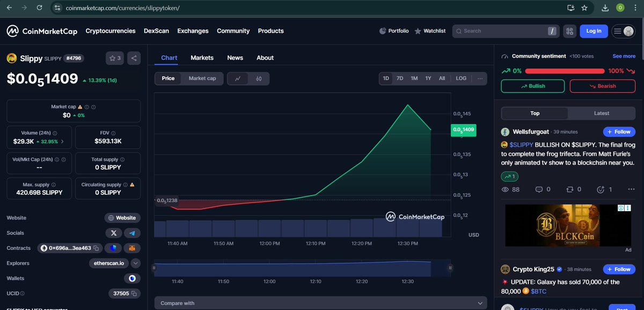
Task: Select the 1M time range
Action: click(414, 78)
